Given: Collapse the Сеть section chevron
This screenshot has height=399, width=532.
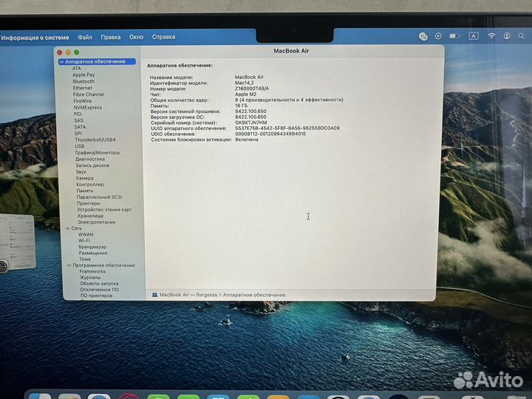Looking at the screenshot, I should tap(67, 228).
